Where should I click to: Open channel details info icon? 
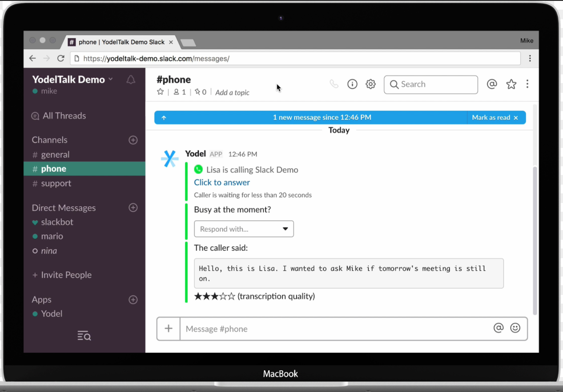[x=352, y=84]
